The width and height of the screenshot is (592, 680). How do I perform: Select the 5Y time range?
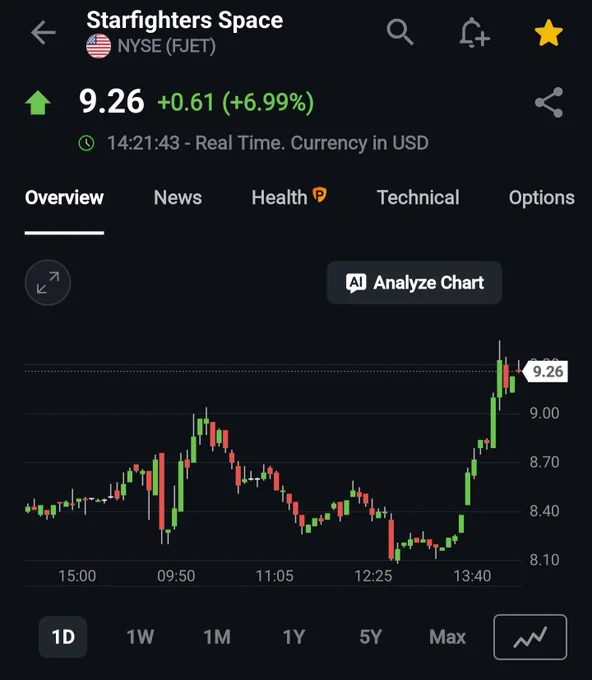pos(370,637)
